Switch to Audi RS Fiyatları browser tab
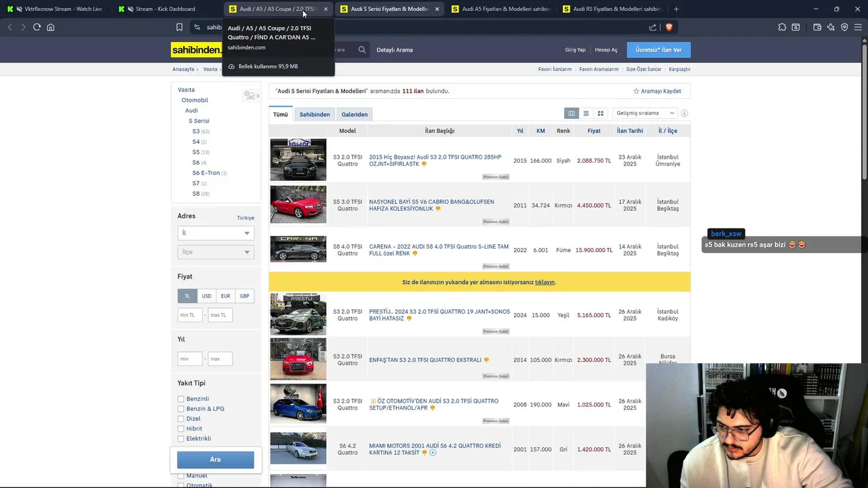 612,9
